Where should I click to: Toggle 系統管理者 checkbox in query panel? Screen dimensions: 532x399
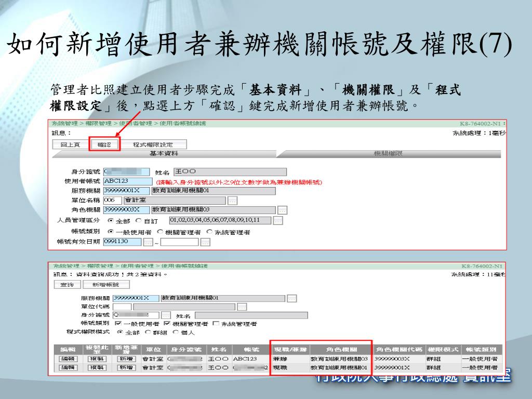[x=216, y=324]
